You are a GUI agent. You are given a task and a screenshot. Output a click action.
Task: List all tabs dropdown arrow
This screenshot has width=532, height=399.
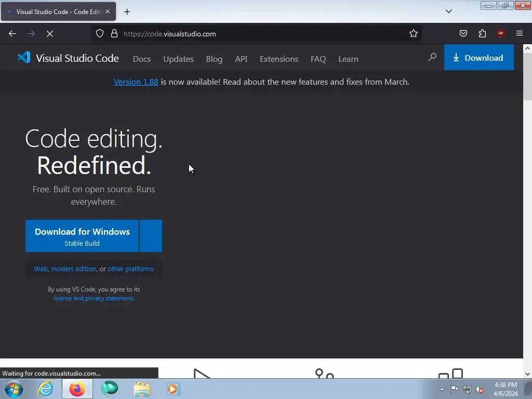(x=448, y=11)
